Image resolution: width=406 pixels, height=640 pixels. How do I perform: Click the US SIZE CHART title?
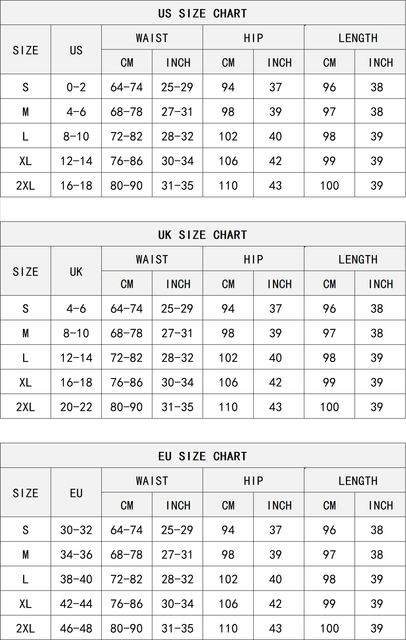pyautogui.click(x=202, y=13)
